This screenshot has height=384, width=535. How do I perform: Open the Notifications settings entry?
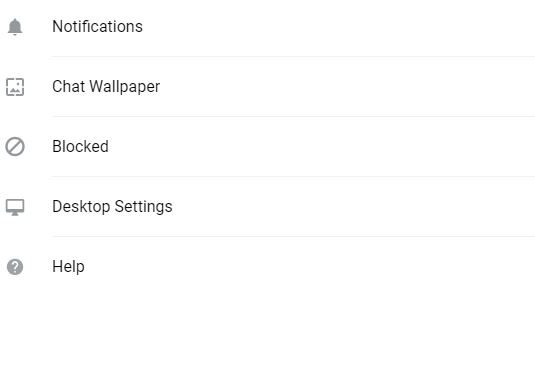[x=268, y=27]
